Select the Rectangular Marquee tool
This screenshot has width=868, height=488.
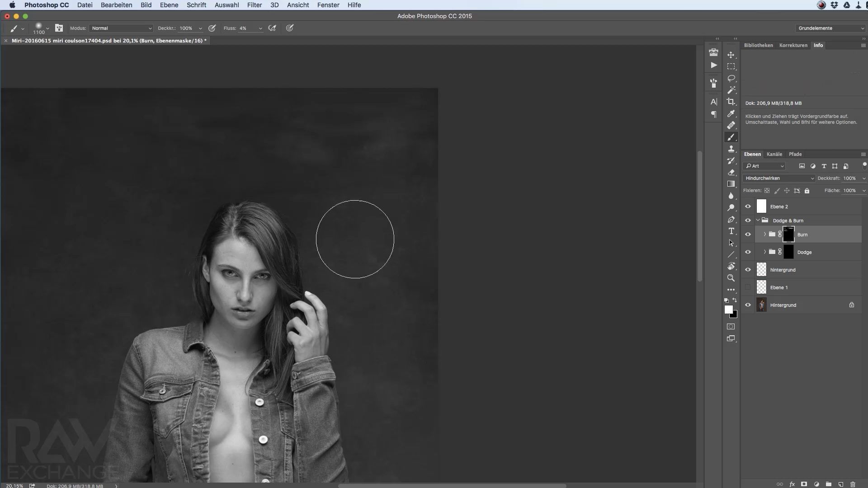[x=731, y=66]
